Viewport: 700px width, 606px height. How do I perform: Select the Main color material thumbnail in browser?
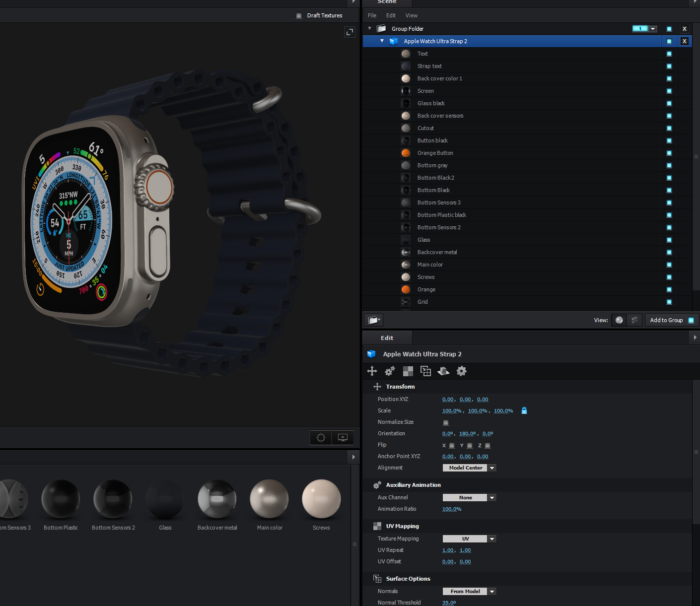click(269, 499)
